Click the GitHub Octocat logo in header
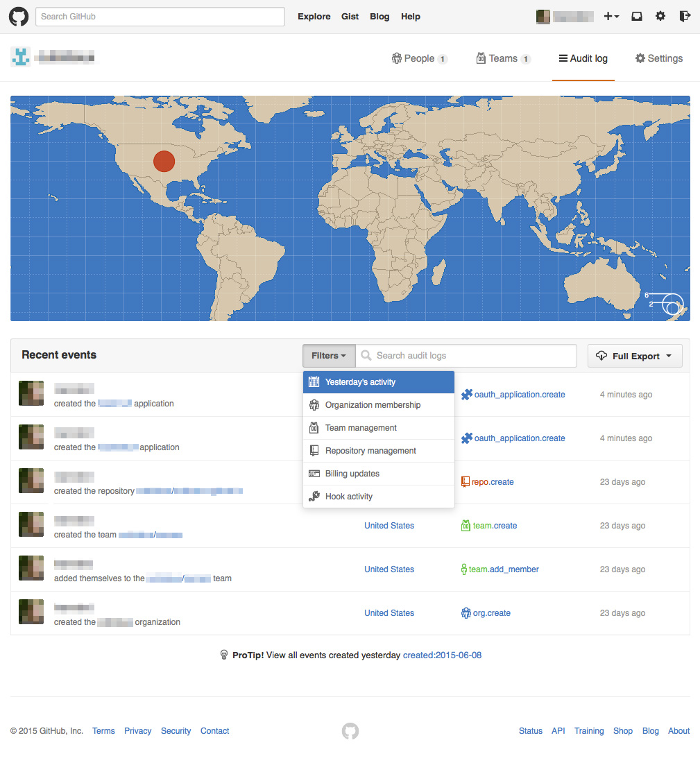Image resolution: width=700 pixels, height=765 pixels. pos(19,17)
